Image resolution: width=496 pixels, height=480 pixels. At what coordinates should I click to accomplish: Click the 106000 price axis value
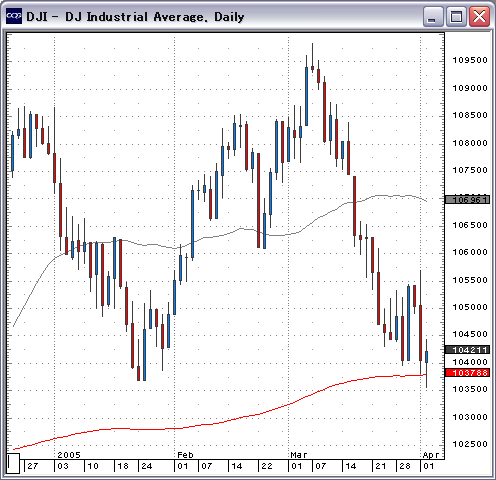click(x=470, y=252)
